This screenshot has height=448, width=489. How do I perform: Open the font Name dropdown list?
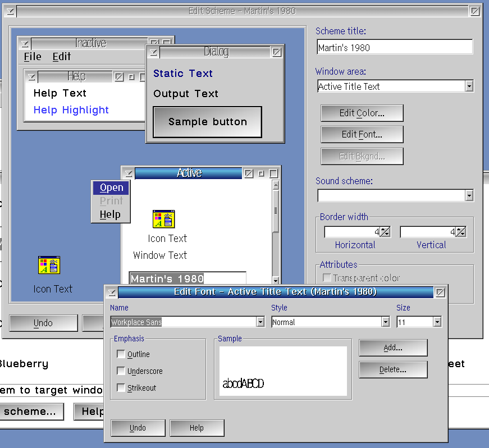(x=260, y=322)
